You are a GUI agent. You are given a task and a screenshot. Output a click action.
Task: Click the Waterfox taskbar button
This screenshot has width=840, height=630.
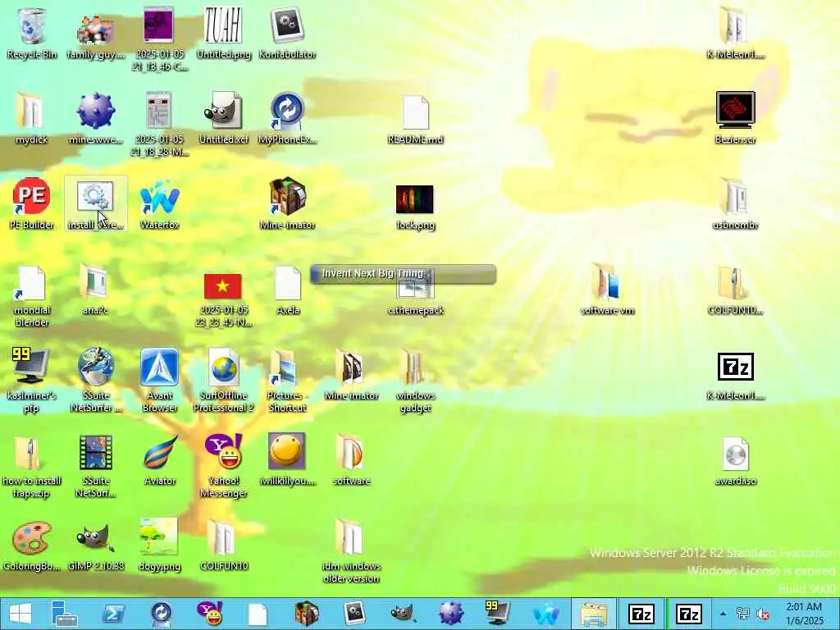(546, 614)
